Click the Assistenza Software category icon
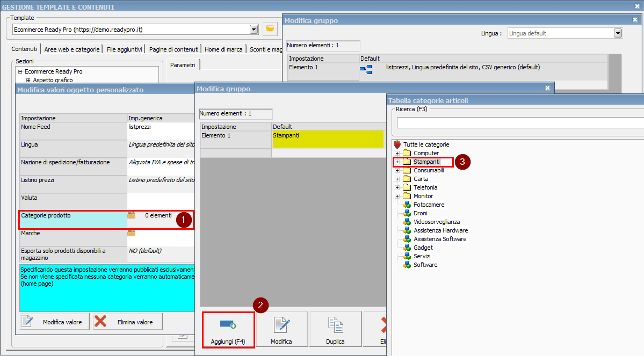The width and height of the screenshot is (644, 356). tap(407, 239)
